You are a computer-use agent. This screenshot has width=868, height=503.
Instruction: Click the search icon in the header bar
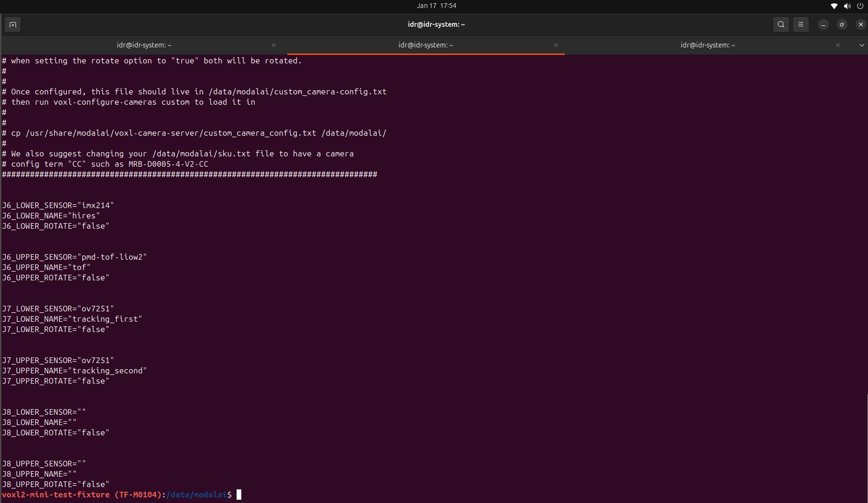781,24
